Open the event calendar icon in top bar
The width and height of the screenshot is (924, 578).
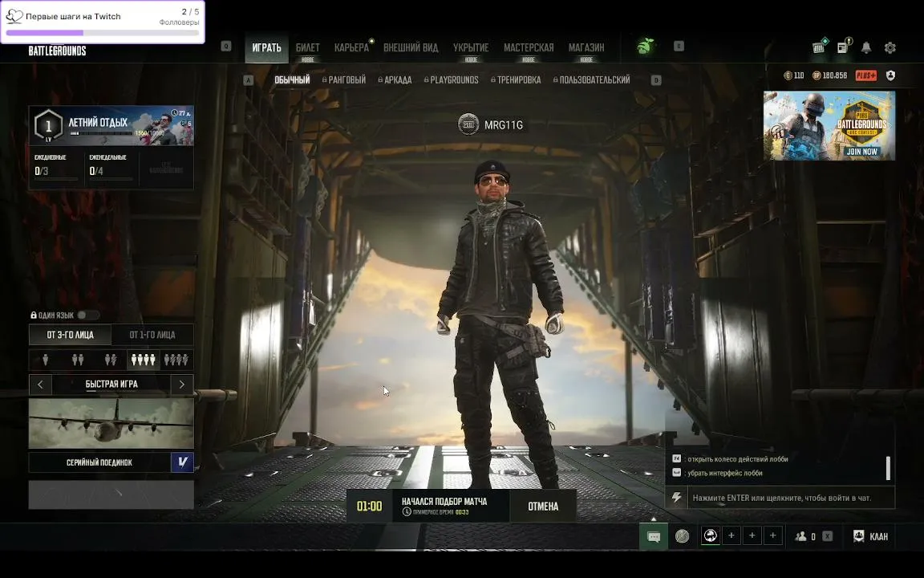(x=818, y=47)
